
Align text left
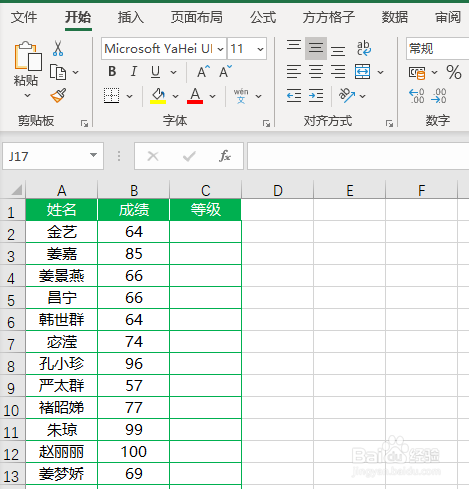point(294,72)
